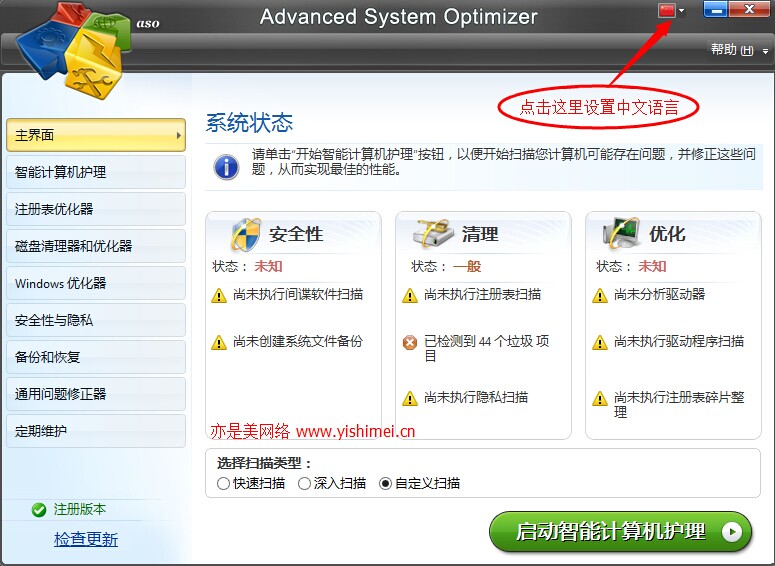Click warning icon next to 尚未执行间谍软件扫描

[218, 296]
